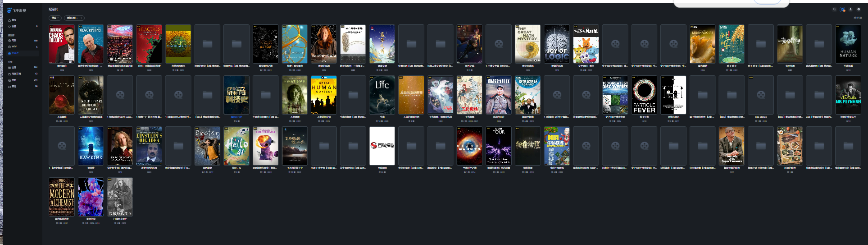
Task: Open 电视节目 category showing 42 items
Action: tap(23, 74)
